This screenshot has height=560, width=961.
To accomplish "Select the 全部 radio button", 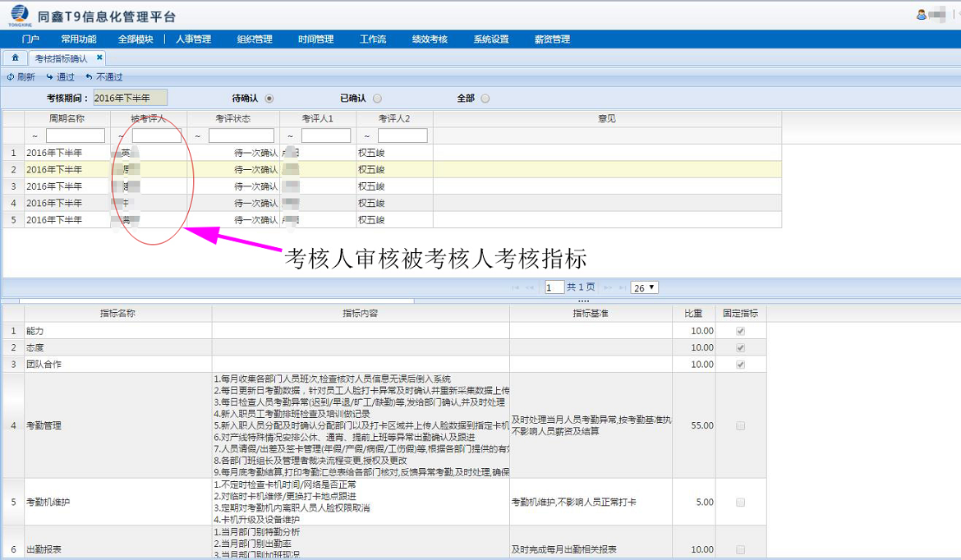I will 485,99.
